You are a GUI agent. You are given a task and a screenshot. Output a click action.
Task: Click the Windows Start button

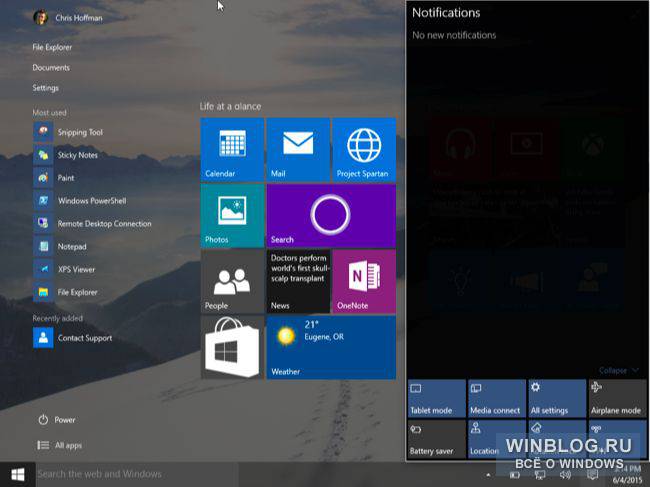17,475
